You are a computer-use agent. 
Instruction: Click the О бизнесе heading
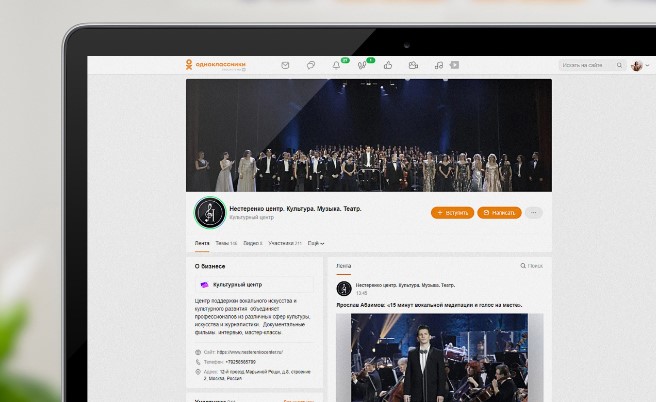[210, 266]
